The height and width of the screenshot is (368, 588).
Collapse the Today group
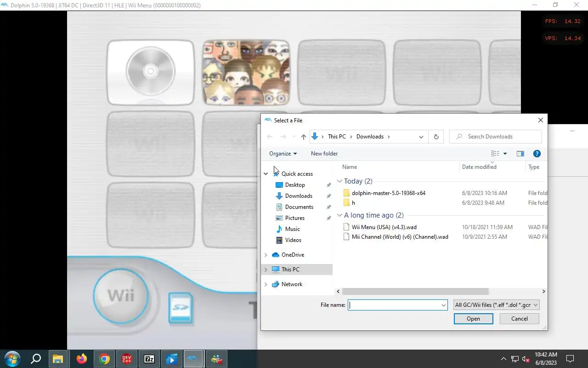340,181
